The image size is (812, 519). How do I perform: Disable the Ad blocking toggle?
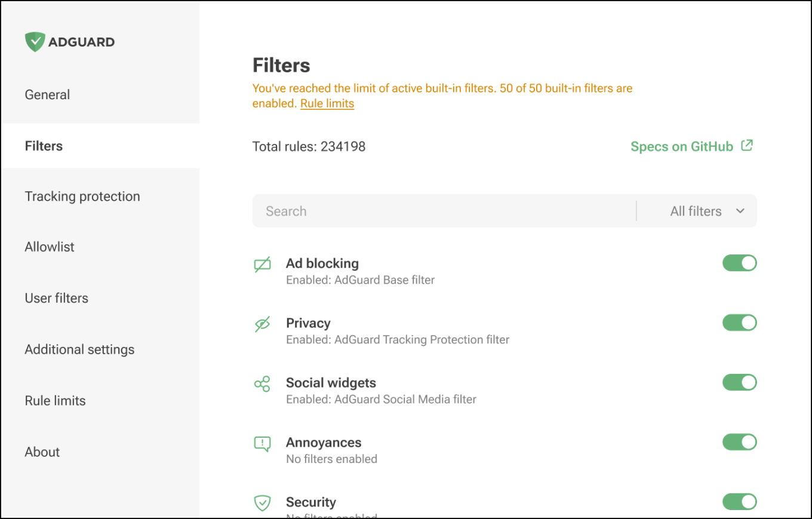(x=739, y=263)
